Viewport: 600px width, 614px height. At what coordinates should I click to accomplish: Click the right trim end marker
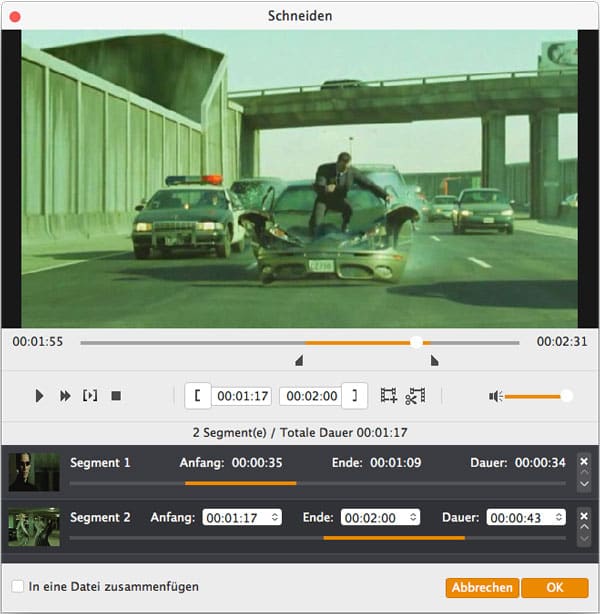point(434,360)
